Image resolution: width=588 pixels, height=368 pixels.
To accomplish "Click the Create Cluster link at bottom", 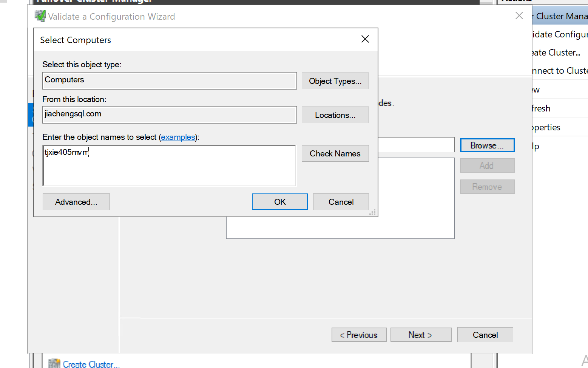I will point(91,364).
